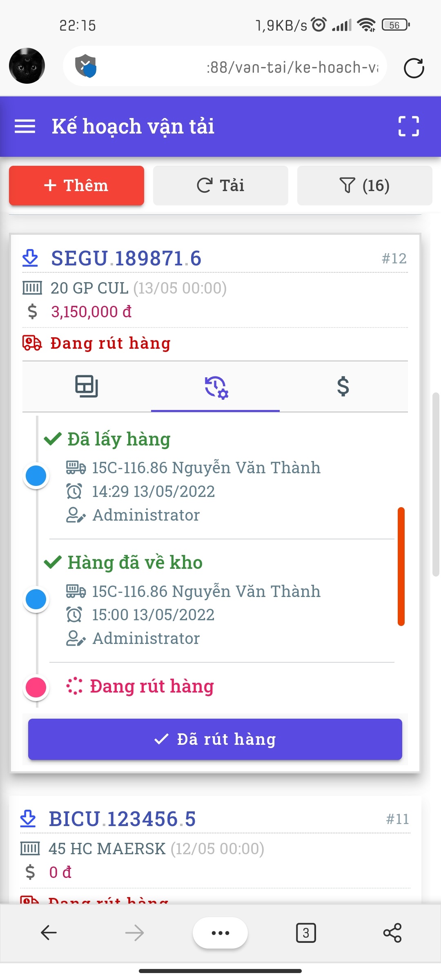Tap the browser share icon

(x=392, y=933)
